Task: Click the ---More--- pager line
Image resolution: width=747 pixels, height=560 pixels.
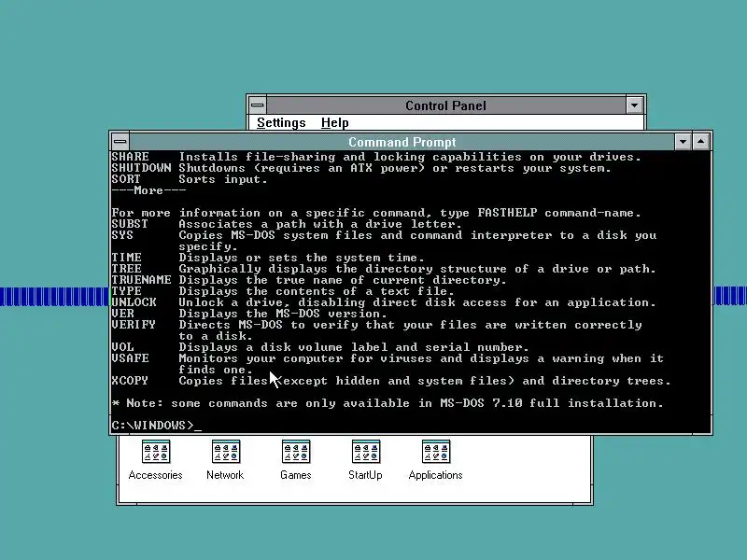Action: click(x=148, y=190)
